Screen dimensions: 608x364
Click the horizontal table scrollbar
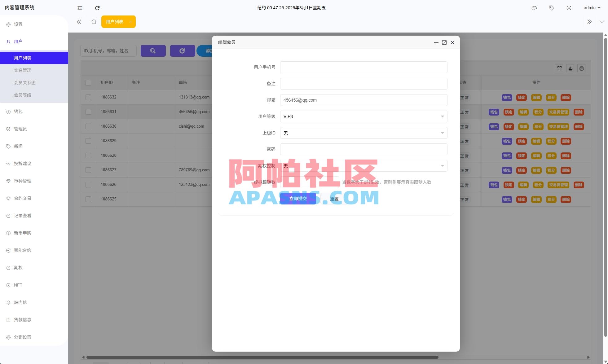click(262, 357)
